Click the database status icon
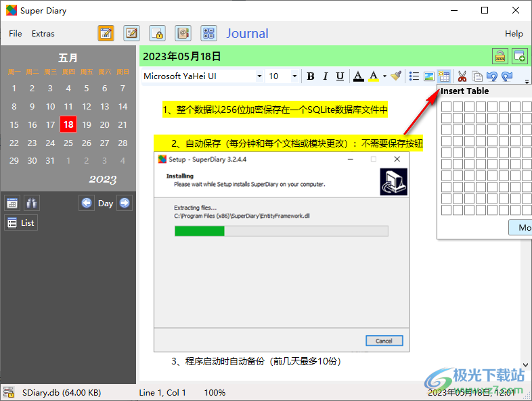This screenshot has height=401, width=532. [9, 392]
